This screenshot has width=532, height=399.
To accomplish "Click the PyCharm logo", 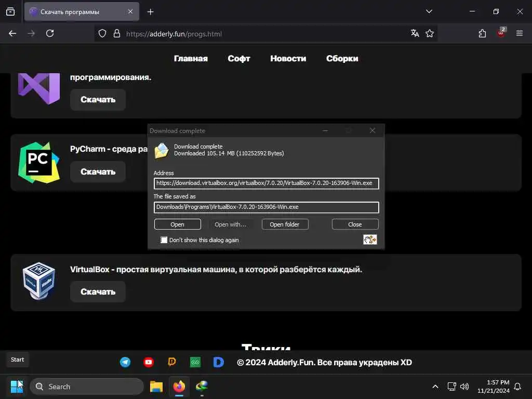I will pos(39,163).
